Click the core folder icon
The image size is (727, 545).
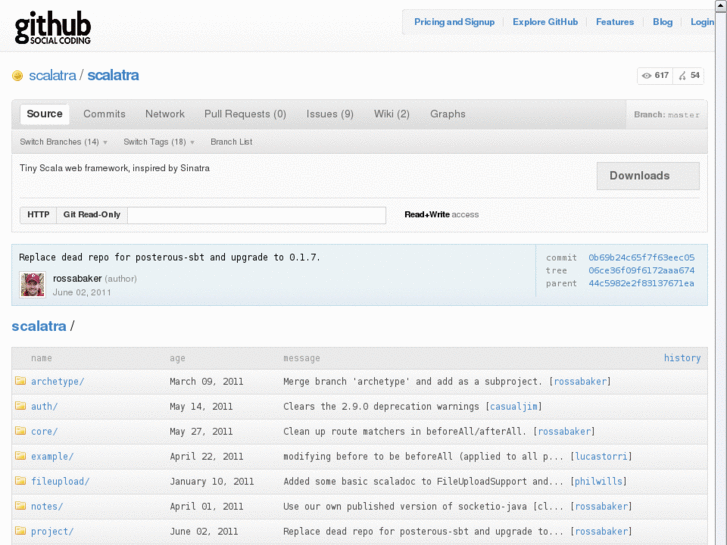tap(20, 431)
